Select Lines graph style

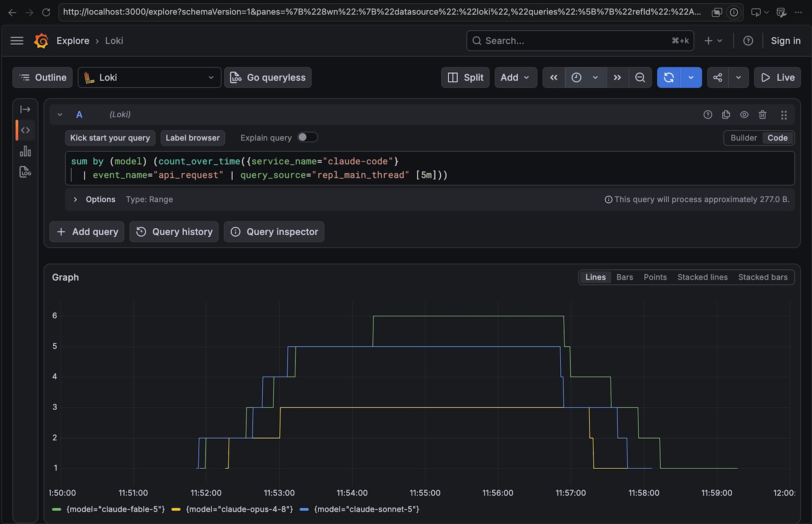[x=596, y=277]
